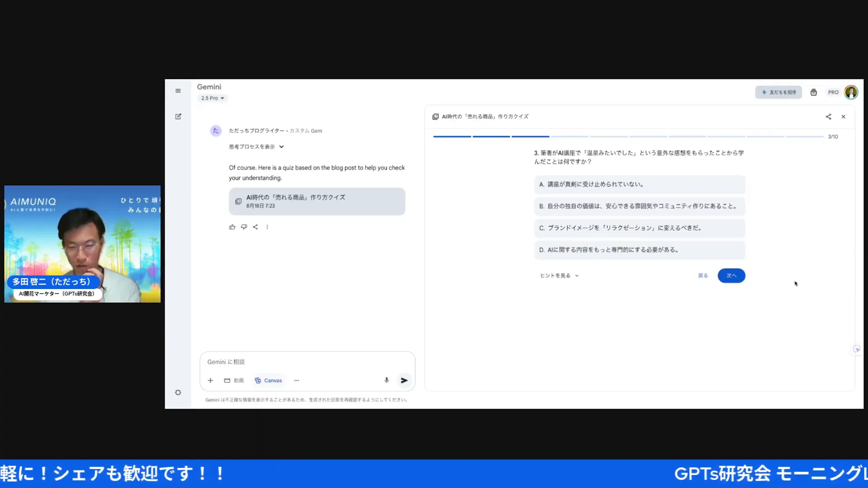Click the floating icon at the panel's right edge

click(857, 349)
